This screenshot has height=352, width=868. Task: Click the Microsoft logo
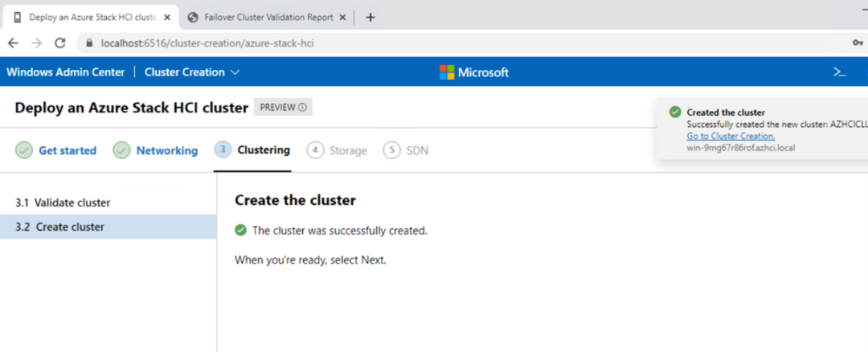474,72
